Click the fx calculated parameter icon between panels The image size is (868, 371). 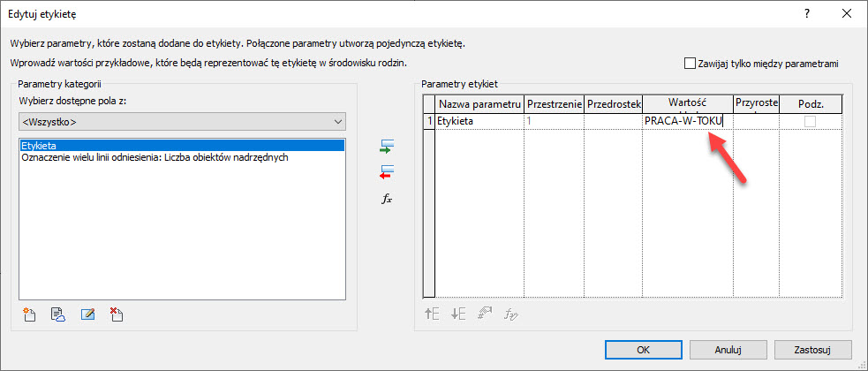386,199
